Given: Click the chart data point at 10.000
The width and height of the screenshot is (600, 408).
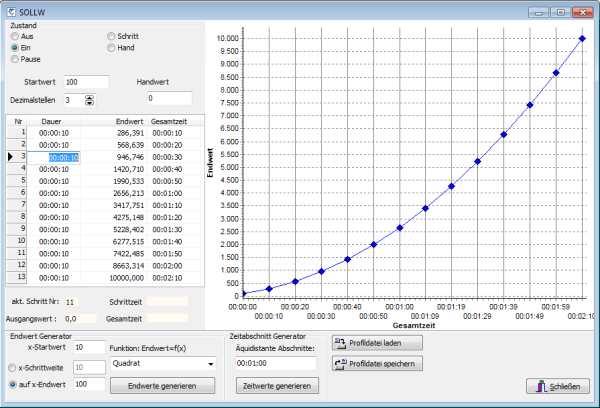Looking at the screenshot, I should tap(582, 38).
